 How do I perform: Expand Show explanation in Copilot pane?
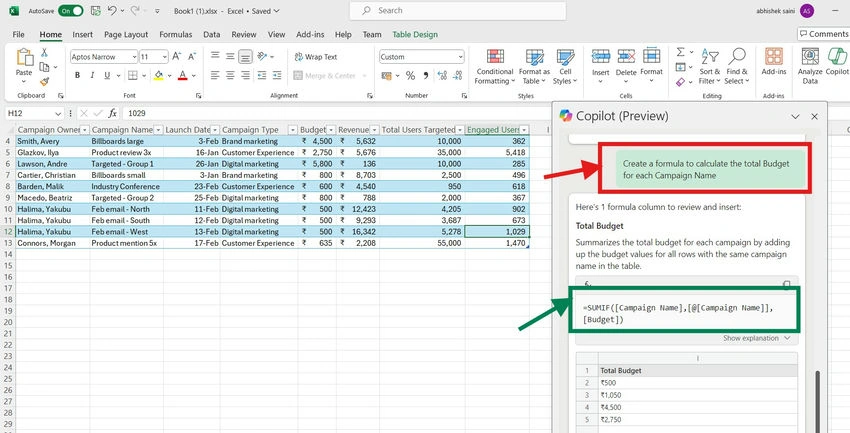pos(756,338)
